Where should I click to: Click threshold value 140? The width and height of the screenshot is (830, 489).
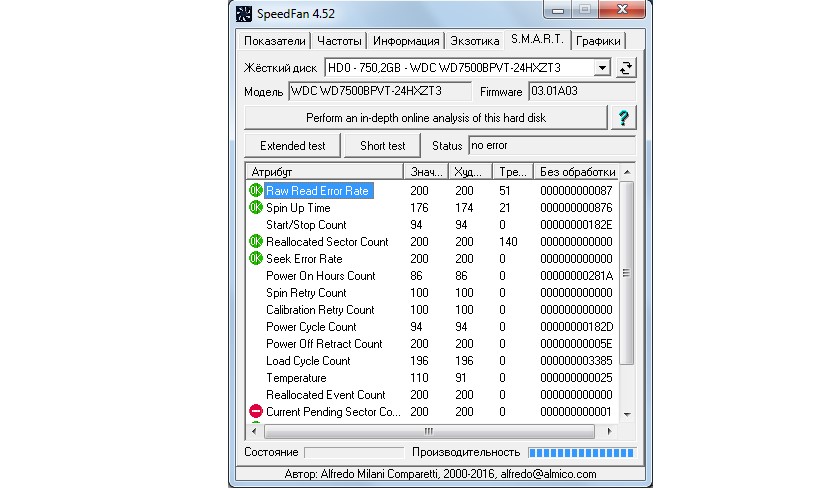[x=508, y=241]
